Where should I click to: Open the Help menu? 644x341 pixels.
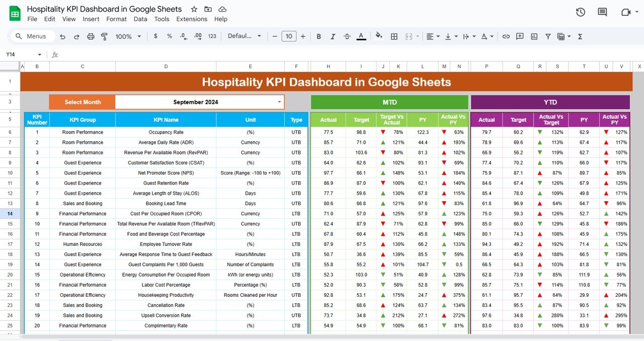click(x=221, y=19)
